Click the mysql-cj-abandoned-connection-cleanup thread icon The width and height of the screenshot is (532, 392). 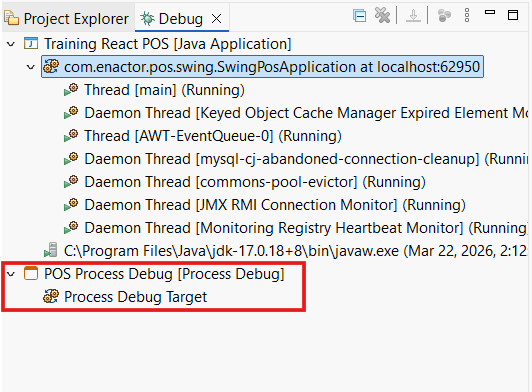point(71,159)
